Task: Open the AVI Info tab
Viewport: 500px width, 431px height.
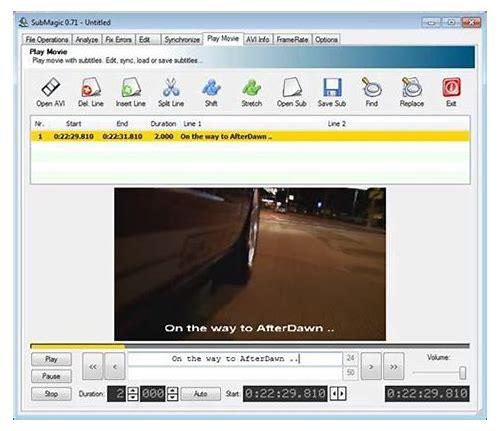Action: [x=258, y=39]
